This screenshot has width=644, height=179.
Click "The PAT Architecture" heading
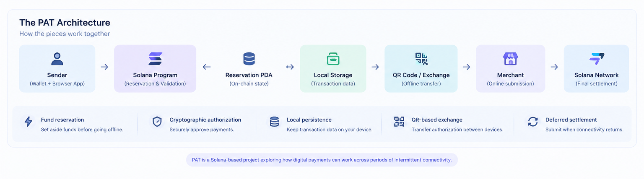[65, 23]
